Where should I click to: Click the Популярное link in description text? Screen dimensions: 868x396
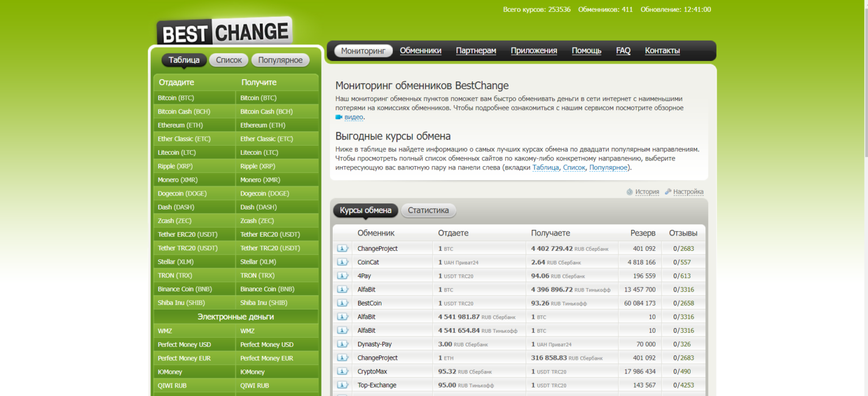608,168
